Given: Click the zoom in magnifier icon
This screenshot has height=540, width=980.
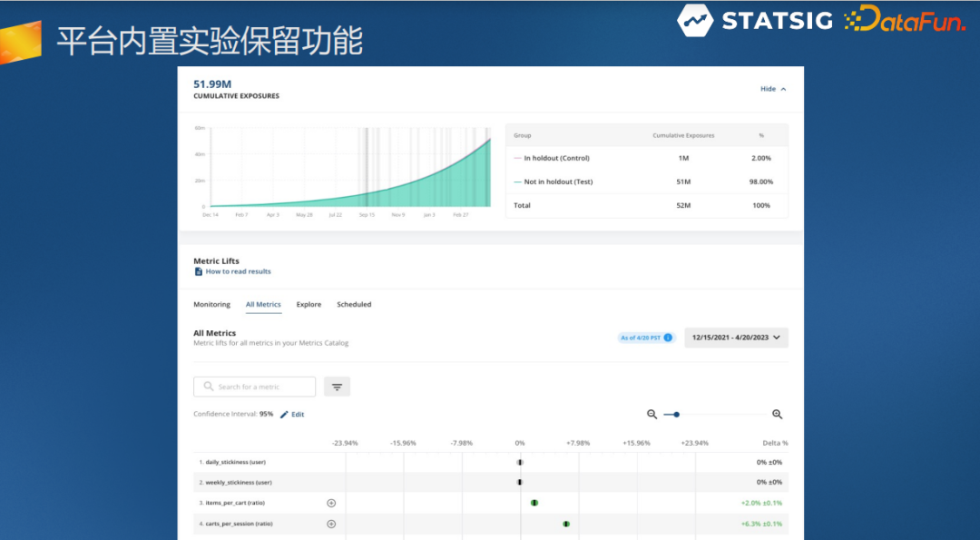Looking at the screenshot, I should point(777,414).
